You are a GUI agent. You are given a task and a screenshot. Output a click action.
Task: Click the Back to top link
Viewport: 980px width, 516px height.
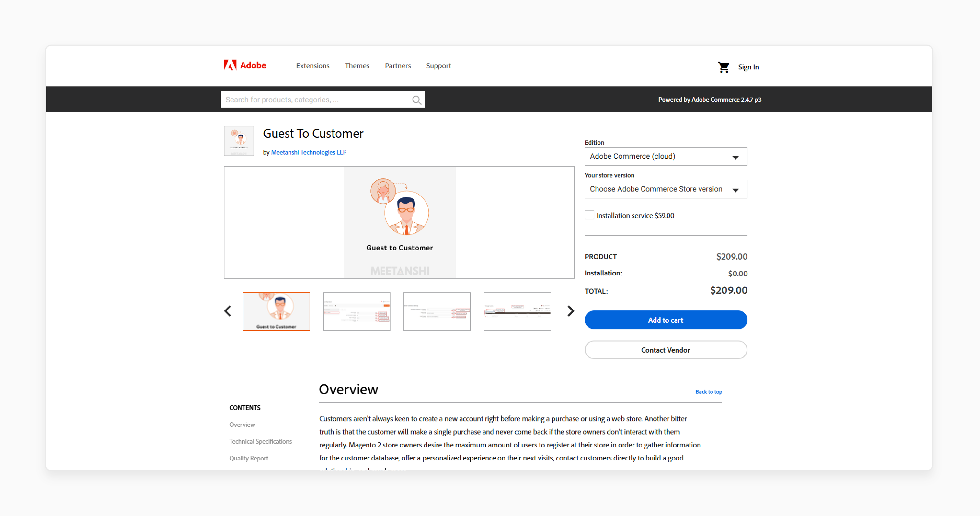pos(708,392)
